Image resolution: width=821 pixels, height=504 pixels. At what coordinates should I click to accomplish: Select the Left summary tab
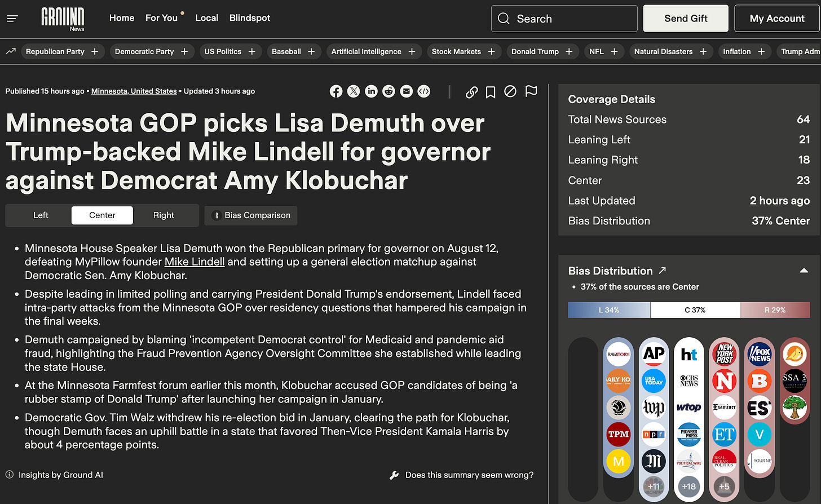click(x=41, y=215)
